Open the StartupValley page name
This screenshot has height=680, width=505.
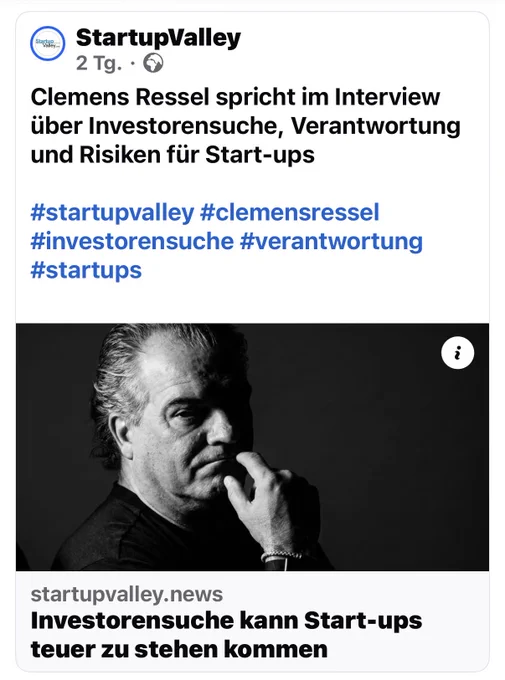click(158, 38)
